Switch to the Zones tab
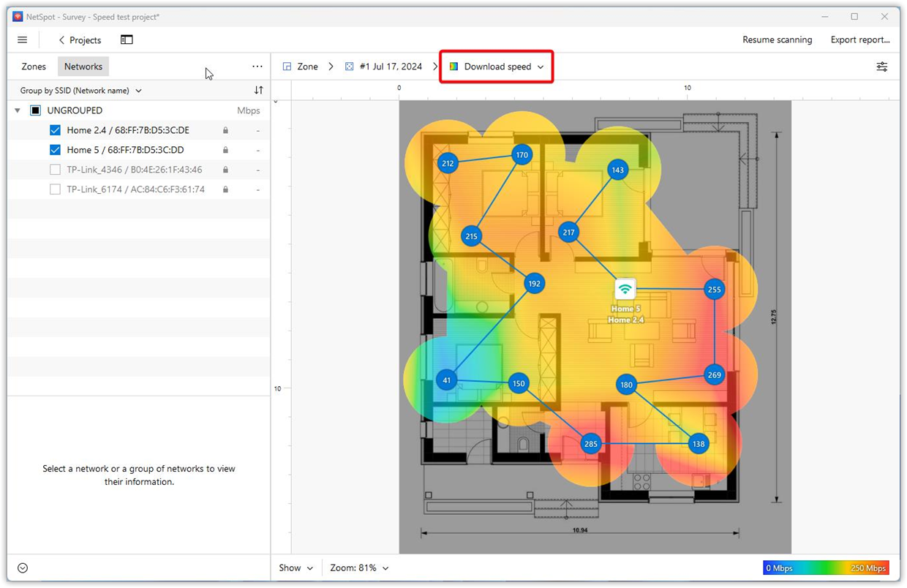The image size is (907, 588). pos(33,66)
